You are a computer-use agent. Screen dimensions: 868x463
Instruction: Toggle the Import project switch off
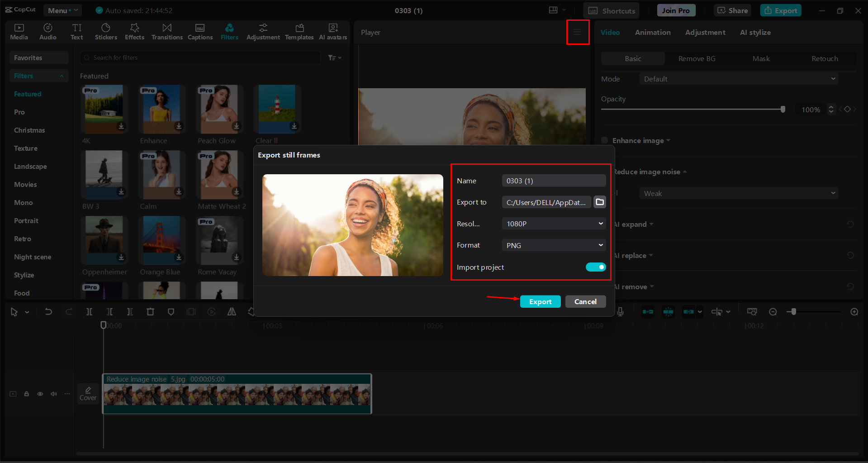595,267
